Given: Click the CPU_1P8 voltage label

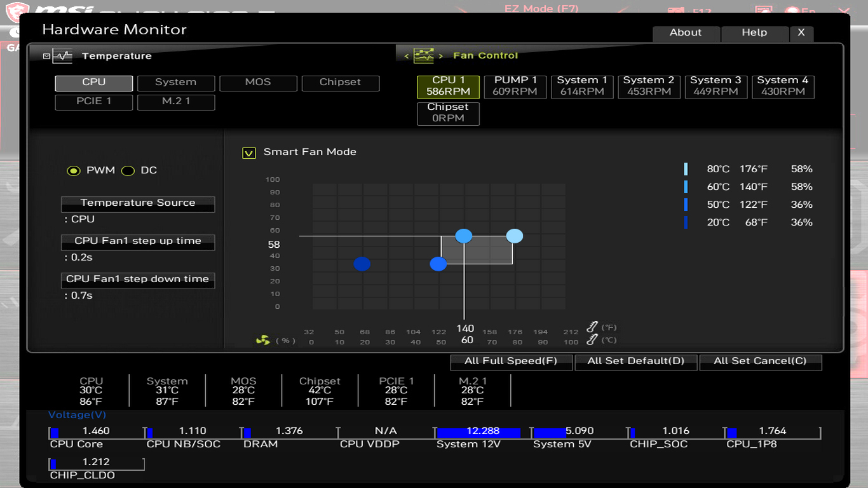Looking at the screenshot, I should point(752,444).
